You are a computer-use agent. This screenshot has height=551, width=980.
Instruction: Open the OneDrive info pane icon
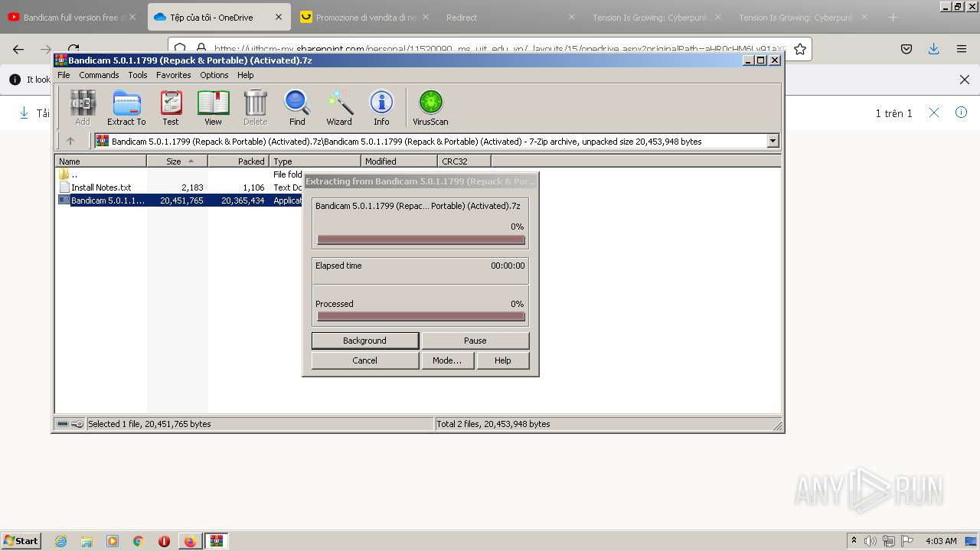962,112
